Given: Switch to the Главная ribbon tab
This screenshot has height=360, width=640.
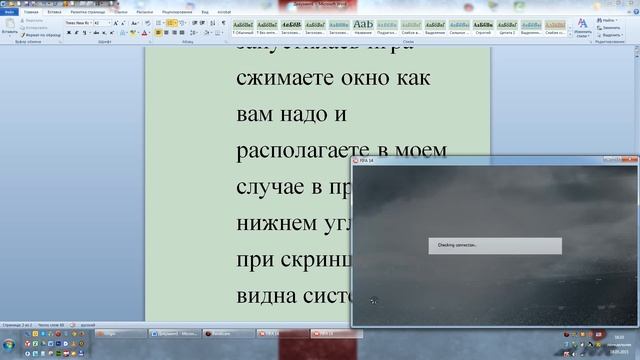Looking at the screenshot, I should tap(31, 12).
